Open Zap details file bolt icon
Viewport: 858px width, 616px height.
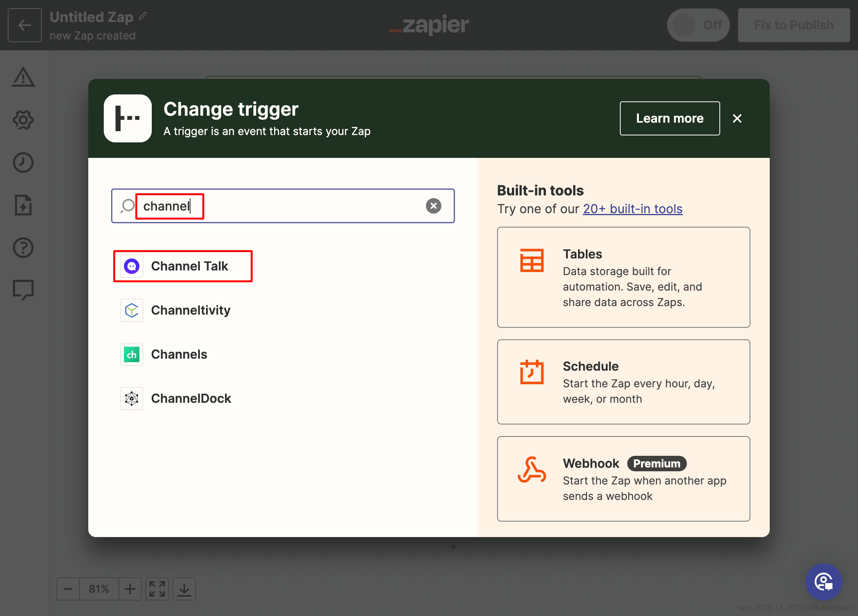[23, 205]
